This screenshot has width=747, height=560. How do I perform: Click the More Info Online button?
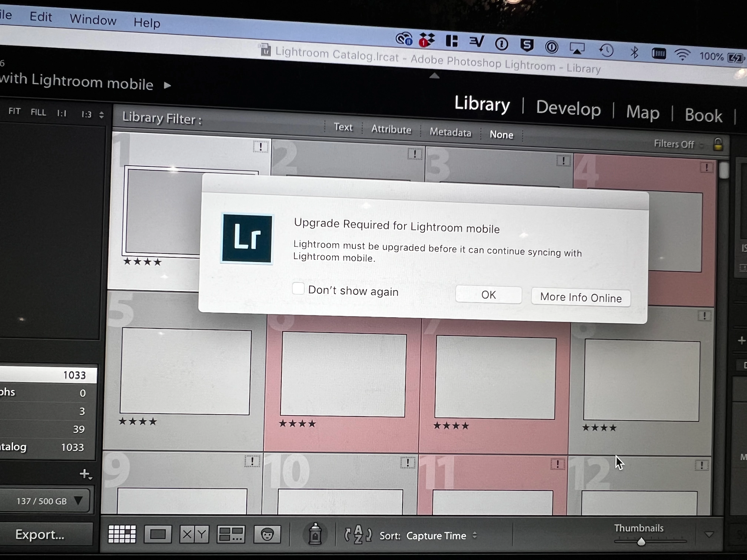(580, 298)
